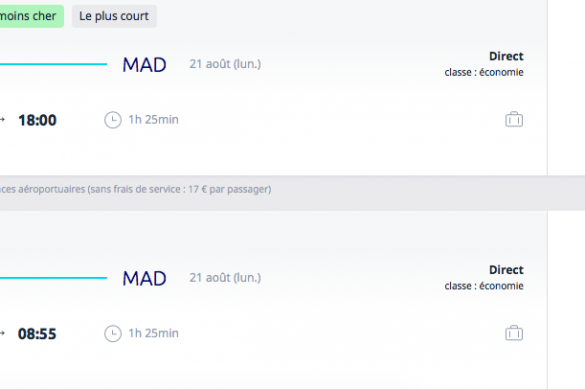Click the 18:00 arrival time
The image size is (585, 390).
click(37, 120)
